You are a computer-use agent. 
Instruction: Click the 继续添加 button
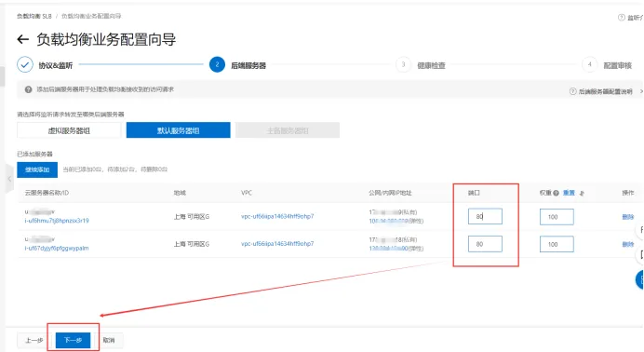[x=37, y=169]
